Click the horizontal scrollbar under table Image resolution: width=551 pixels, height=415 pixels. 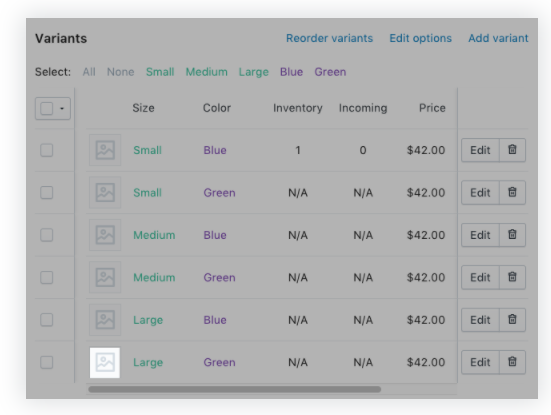tap(235, 389)
